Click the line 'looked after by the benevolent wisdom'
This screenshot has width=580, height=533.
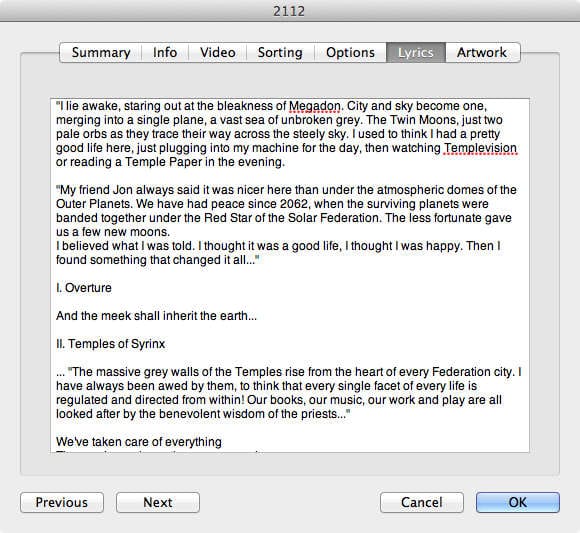203,414
